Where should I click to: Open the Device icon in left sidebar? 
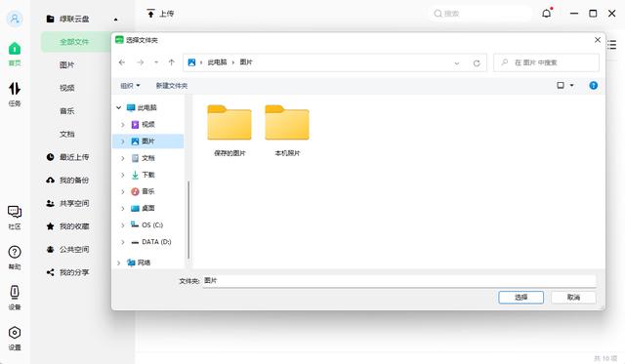pos(15,293)
